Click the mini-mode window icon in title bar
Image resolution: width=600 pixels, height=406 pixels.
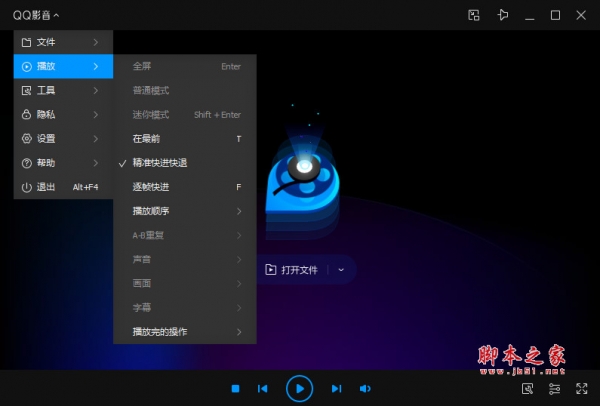474,15
